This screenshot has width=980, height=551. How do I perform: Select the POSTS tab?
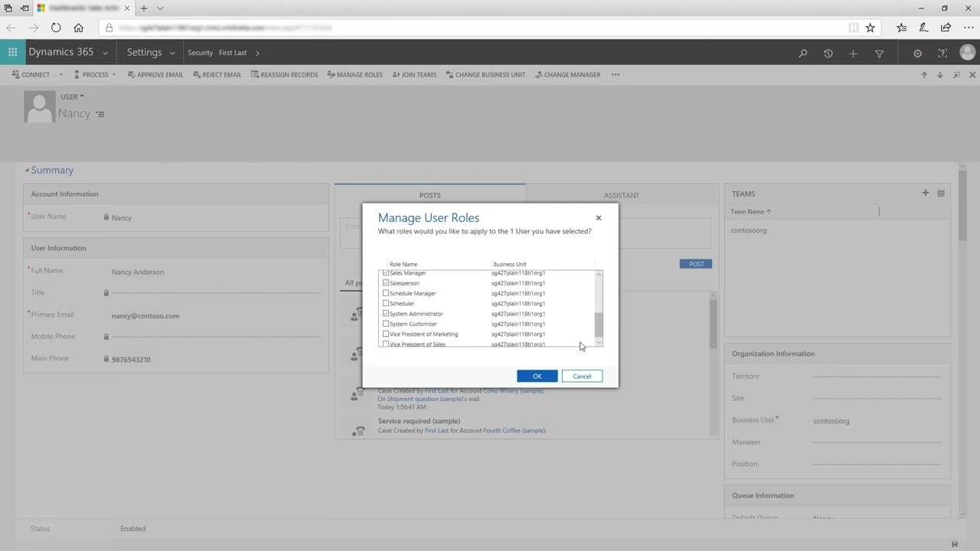coord(430,195)
